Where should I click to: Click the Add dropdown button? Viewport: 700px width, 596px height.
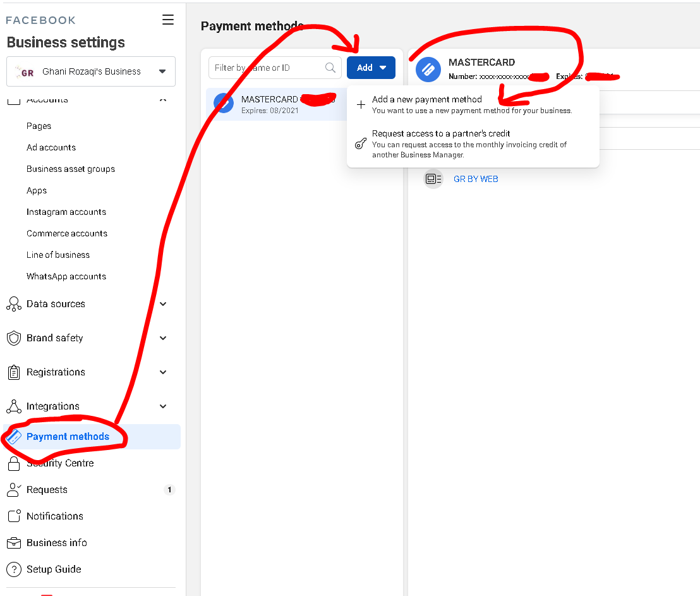pyautogui.click(x=371, y=68)
